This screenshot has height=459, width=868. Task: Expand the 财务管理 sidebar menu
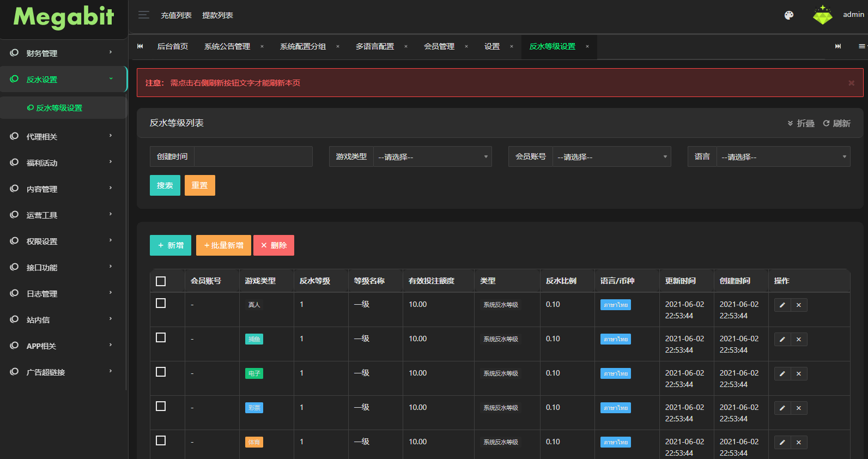[x=63, y=53]
